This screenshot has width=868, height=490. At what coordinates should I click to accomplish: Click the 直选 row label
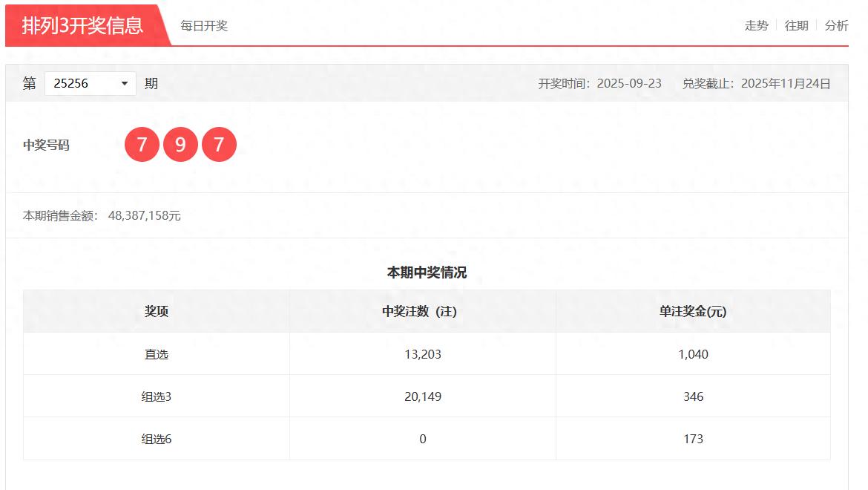pos(156,354)
